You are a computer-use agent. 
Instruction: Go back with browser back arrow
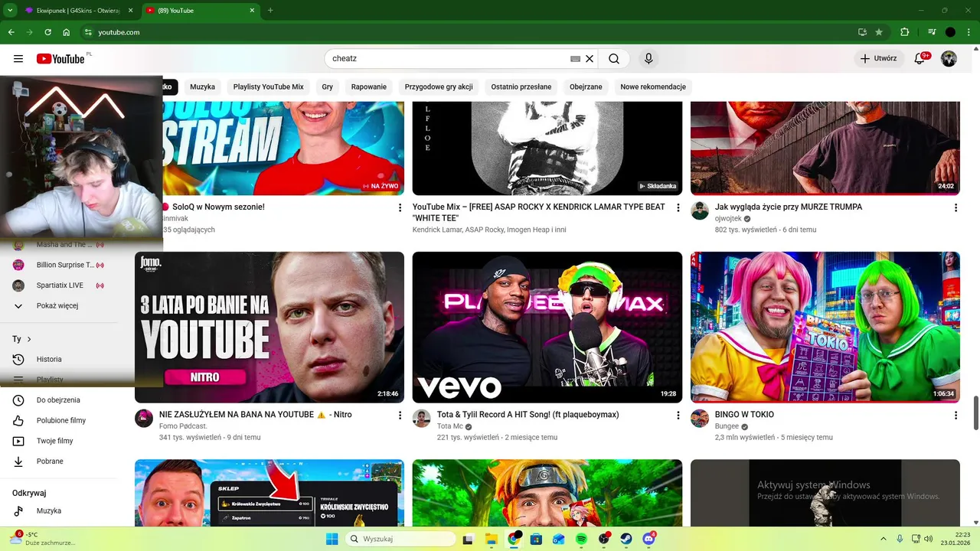pos(11,32)
